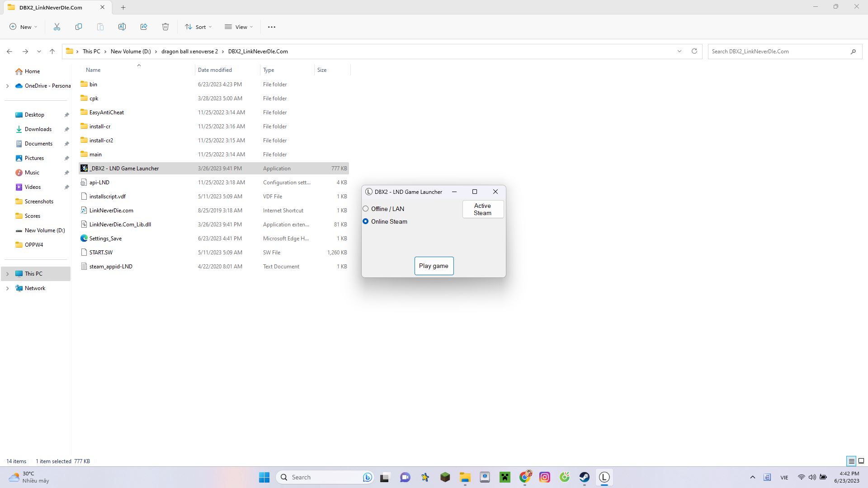The width and height of the screenshot is (868, 488).
Task: Click the Heroic Games Launcher icon
Action: [x=604, y=477]
